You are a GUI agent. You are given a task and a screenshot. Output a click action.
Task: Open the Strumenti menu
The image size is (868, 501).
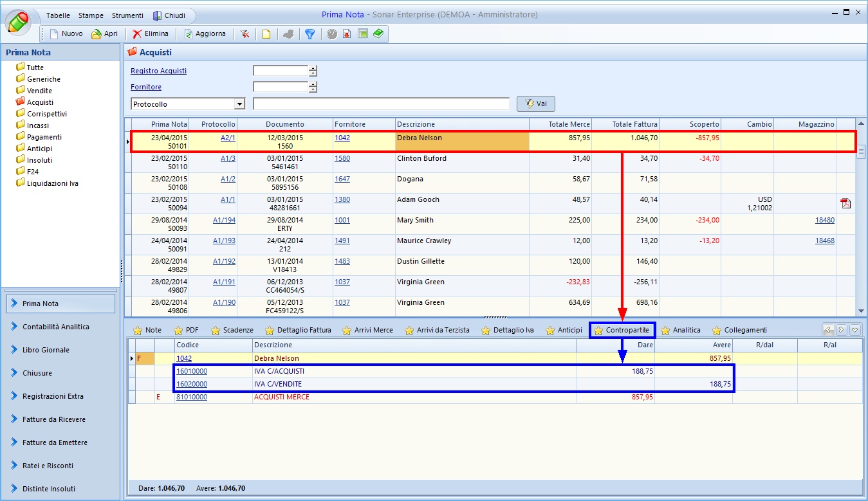(127, 15)
